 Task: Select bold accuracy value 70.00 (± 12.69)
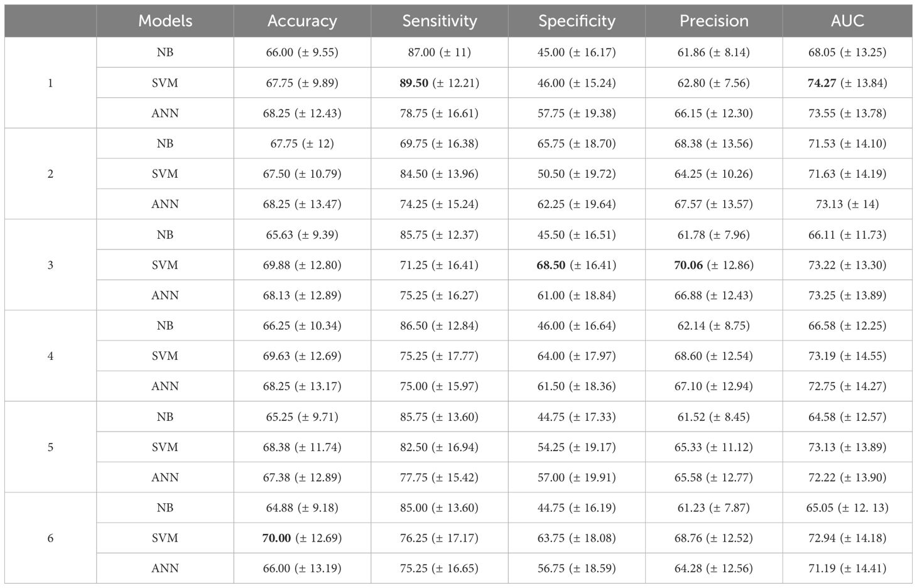point(302,538)
